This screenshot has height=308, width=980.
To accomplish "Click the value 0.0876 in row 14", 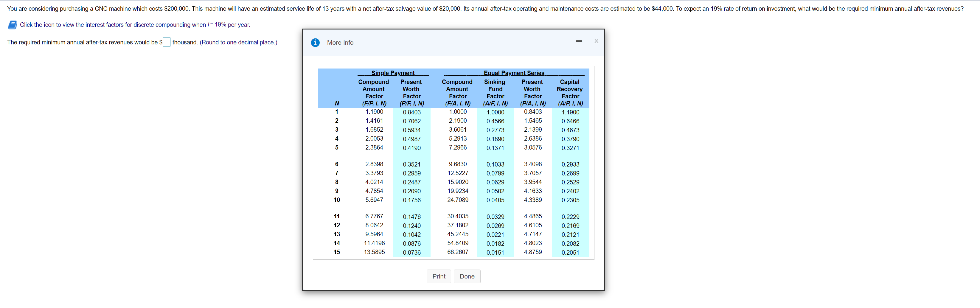I will coord(411,244).
